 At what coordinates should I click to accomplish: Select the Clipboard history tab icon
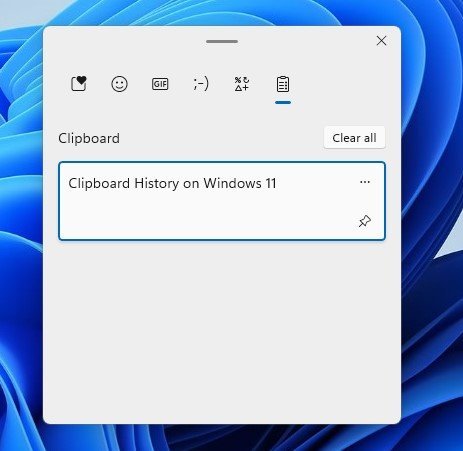coord(283,84)
